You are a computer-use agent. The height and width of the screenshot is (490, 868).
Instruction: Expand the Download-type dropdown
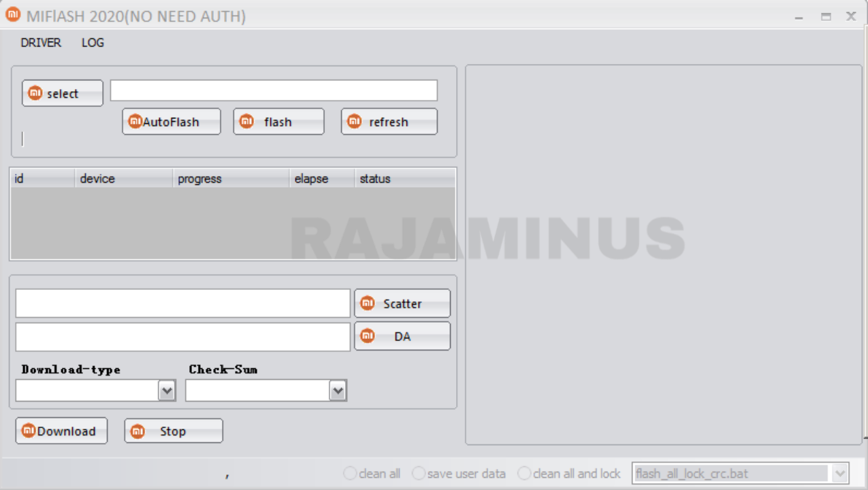167,391
